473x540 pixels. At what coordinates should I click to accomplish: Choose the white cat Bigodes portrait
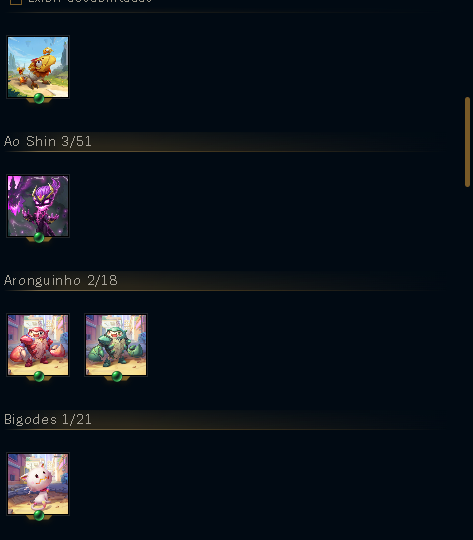click(x=38, y=484)
